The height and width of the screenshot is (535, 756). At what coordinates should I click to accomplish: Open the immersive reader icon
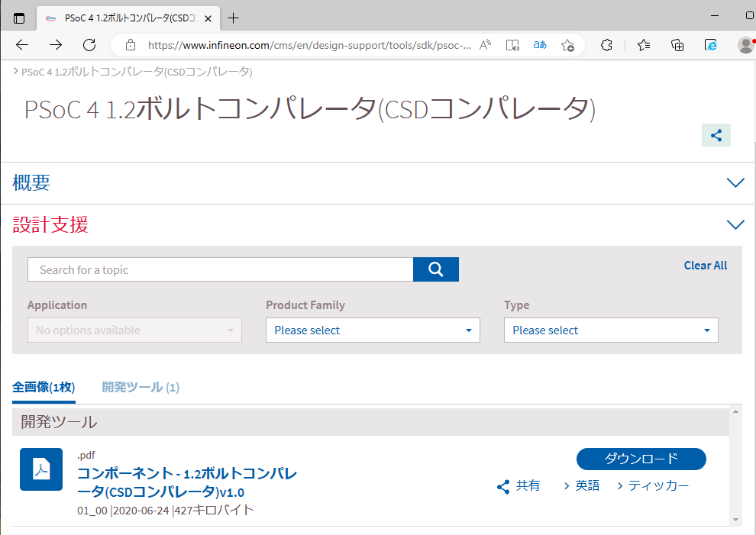[512, 45]
